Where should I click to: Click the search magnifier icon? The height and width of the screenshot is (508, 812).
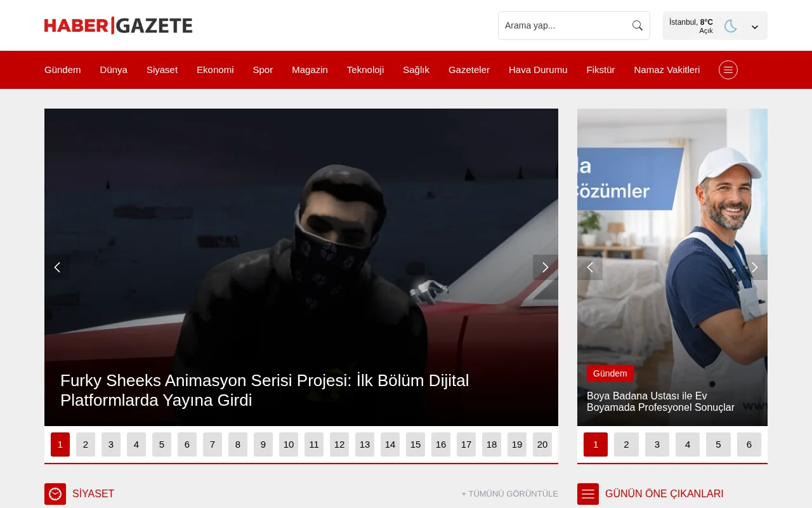pyautogui.click(x=637, y=25)
